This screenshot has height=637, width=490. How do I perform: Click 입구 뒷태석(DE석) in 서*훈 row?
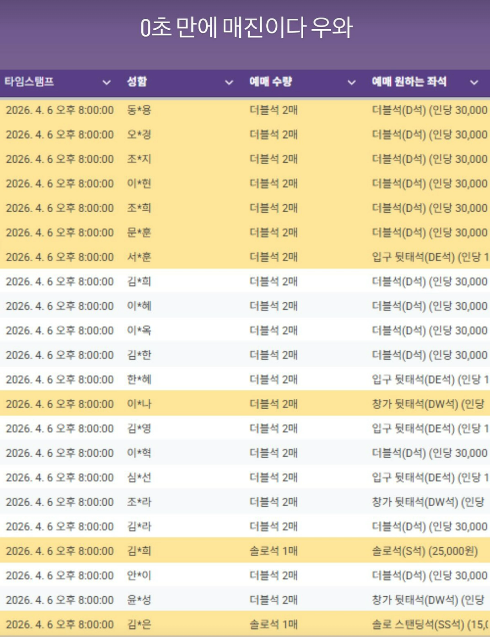pos(430,257)
